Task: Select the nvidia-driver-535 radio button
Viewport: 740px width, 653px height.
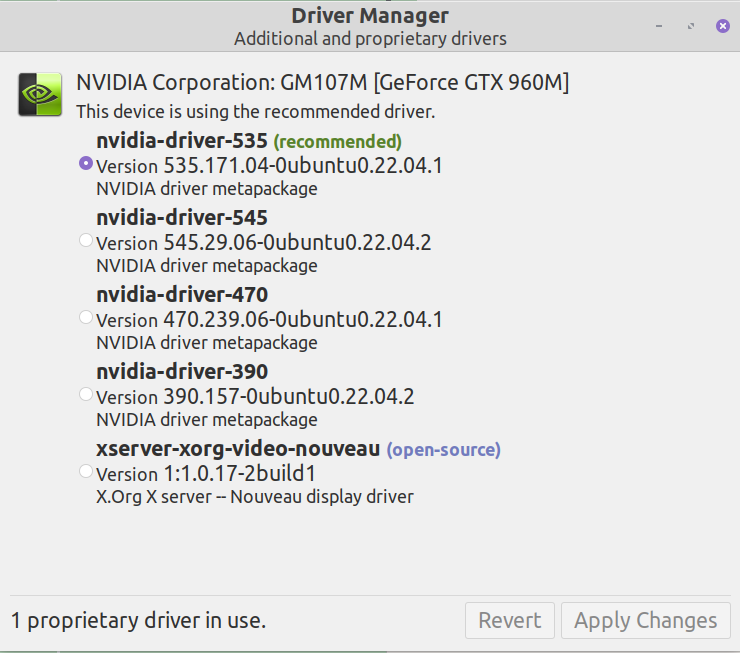Action: pyautogui.click(x=86, y=163)
